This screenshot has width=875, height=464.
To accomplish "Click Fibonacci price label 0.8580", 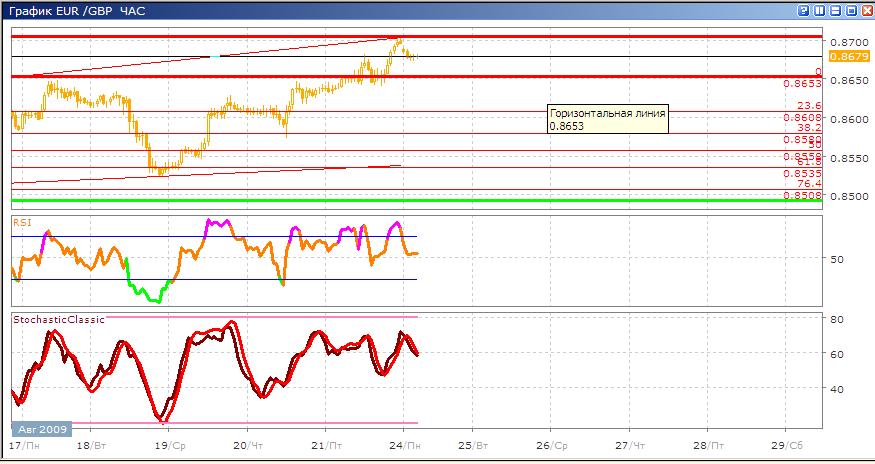I will click(x=802, y=140).
